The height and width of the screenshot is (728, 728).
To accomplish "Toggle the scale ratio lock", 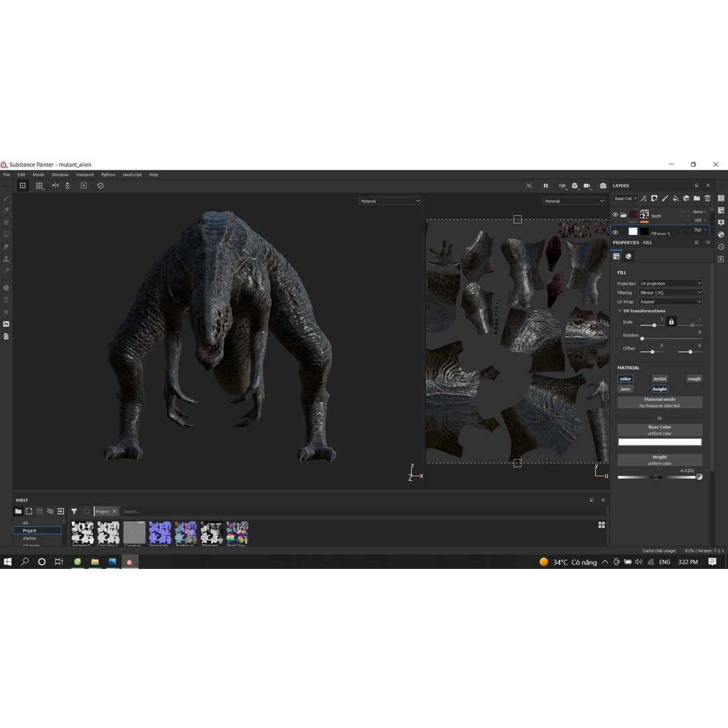I will pyautogui.click(x=671, y=322).
